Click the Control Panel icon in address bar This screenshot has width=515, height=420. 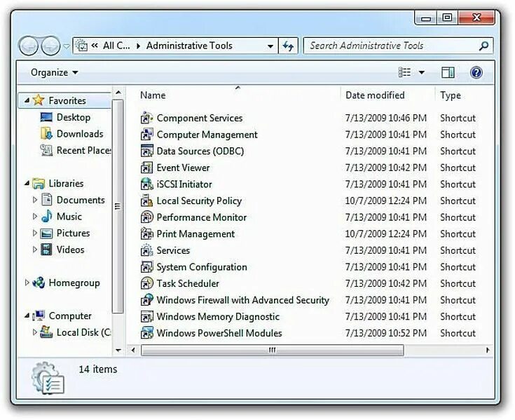tap(81, 46)
